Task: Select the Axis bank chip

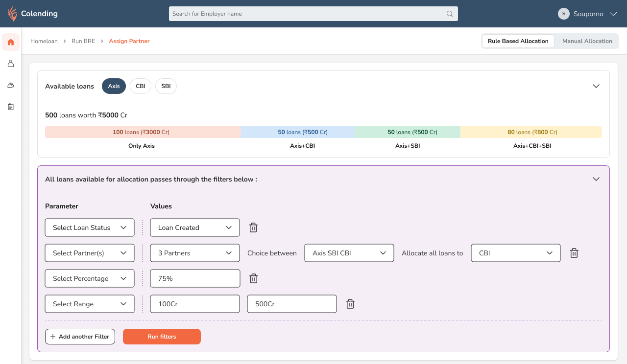Action: pos(114,86)
